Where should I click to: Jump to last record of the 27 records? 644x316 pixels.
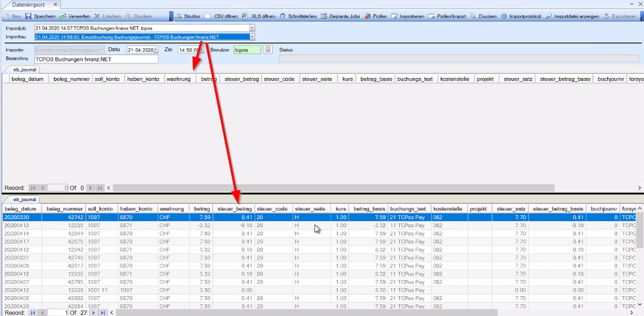pyautogui.click(x=103, y=313)
